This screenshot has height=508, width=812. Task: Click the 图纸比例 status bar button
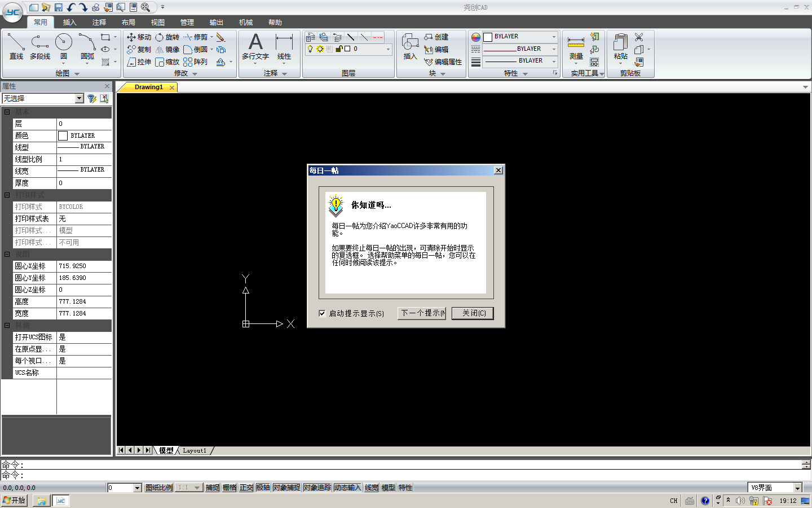159,488
